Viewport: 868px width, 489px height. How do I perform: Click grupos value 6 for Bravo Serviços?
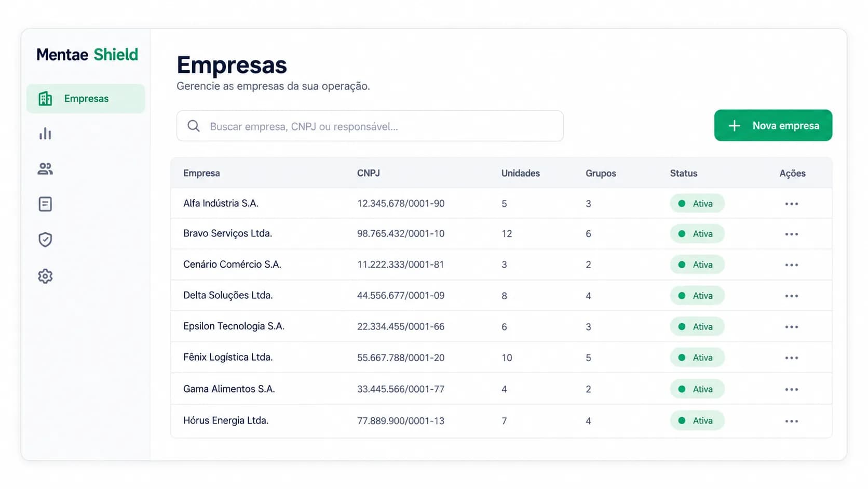588,234
